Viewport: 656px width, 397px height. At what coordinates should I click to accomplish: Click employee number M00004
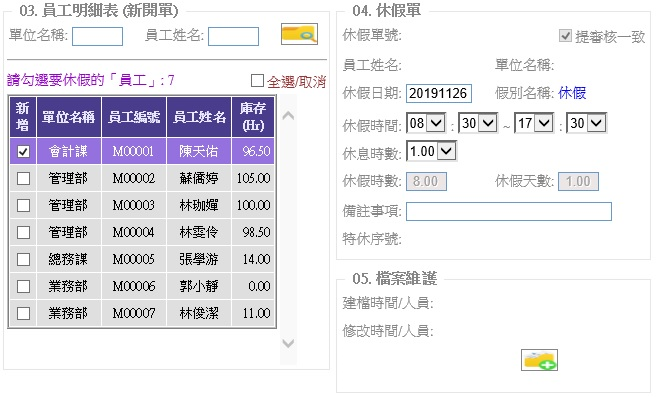(x=133, y=233)
